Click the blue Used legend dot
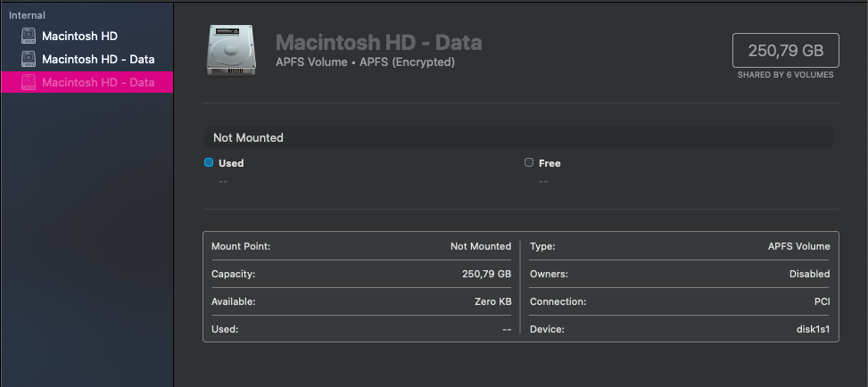868x387 pixels. (209, 163)
